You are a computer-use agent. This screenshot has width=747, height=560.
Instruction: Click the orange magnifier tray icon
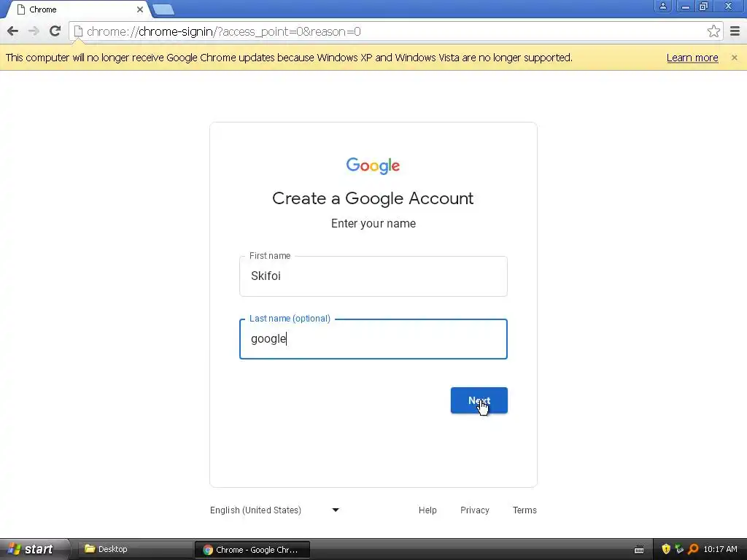(x=693, y=549)
